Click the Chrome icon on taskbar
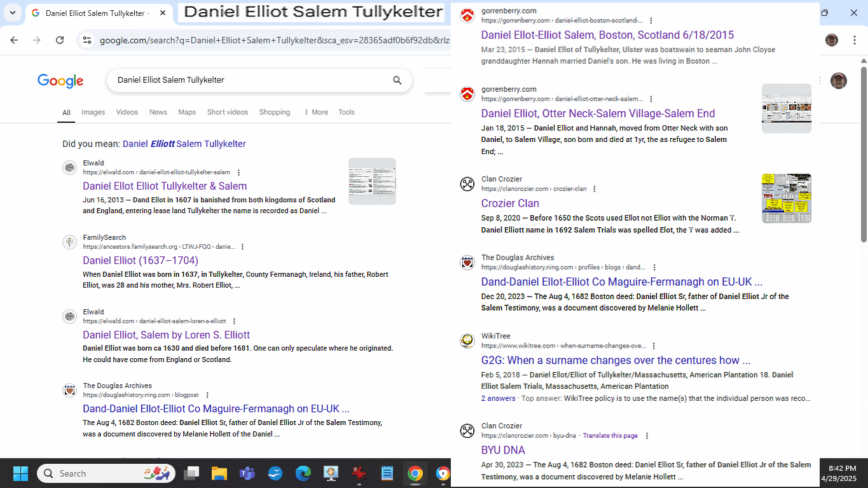Screen dimensions: 868x488 [415, 473]
